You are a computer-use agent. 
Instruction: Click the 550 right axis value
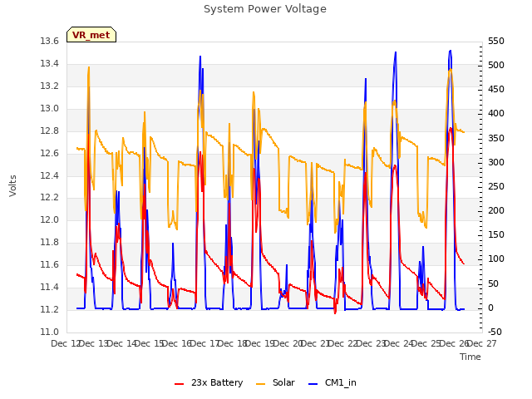[x=496, y=42]
